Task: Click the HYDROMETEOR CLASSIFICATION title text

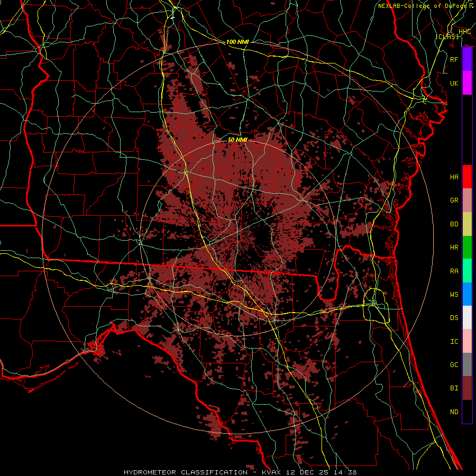Action: coord(186,472)
